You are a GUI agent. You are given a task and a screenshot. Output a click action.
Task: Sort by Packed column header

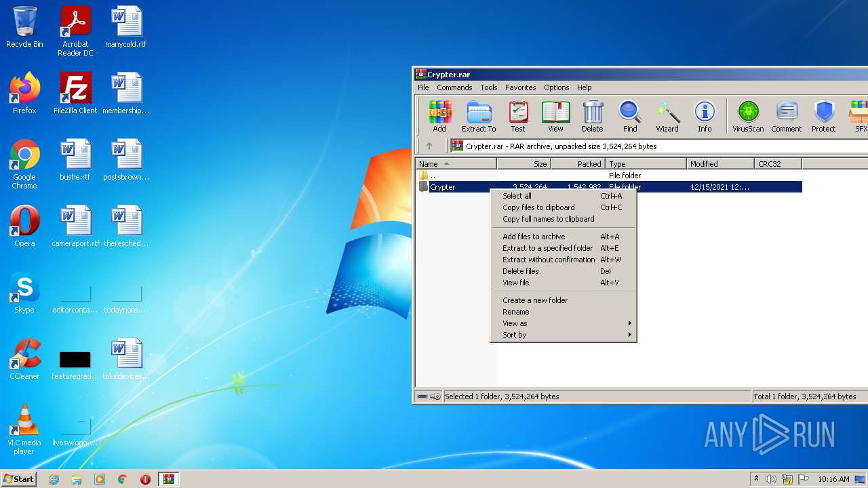[x=578, y=163]
